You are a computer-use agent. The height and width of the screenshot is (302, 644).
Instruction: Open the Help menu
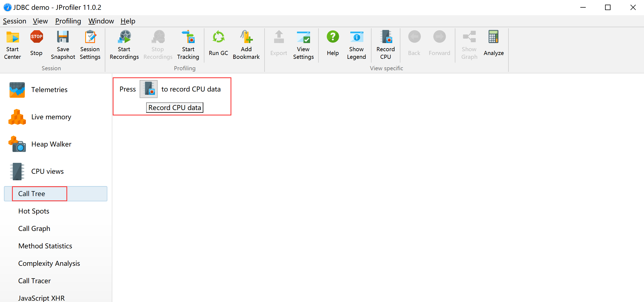point(128,21)
